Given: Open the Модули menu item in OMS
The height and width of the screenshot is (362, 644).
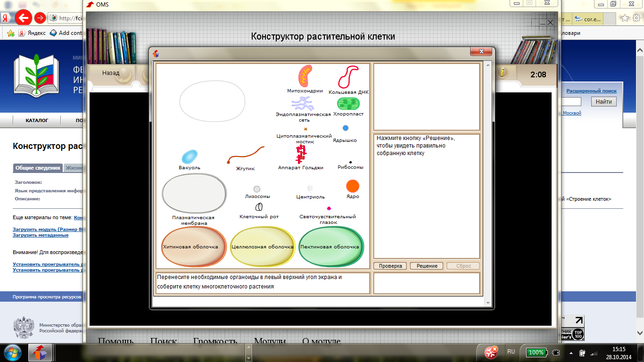Looking at the screenshot, I should click(270, 341).
